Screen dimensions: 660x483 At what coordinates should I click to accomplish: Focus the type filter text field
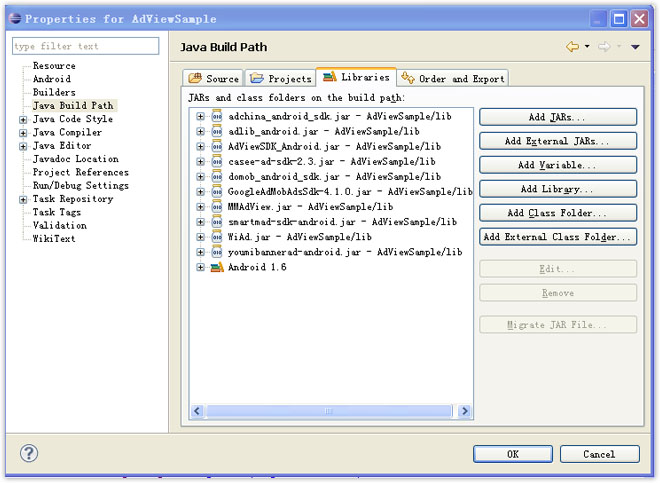click(85, 46)
